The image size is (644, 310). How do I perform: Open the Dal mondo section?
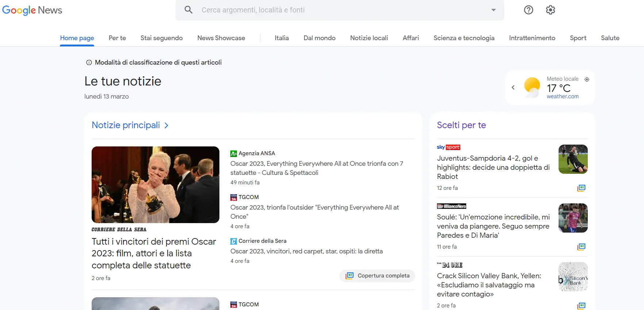[319, 38]
